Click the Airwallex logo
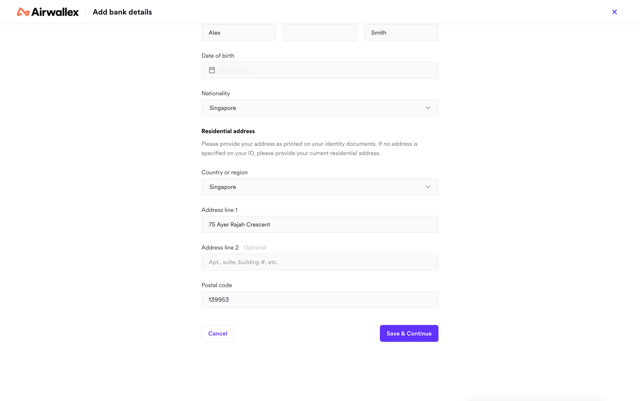 pyautogui.click(x=48, y=12)
